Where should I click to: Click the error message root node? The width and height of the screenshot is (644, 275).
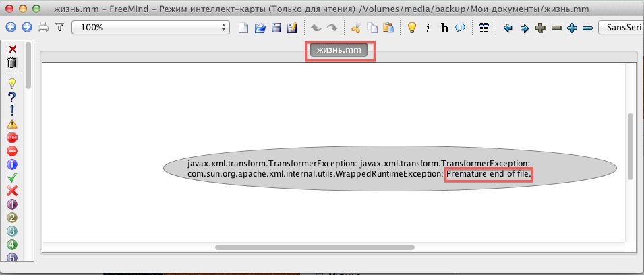pos(390,169)
